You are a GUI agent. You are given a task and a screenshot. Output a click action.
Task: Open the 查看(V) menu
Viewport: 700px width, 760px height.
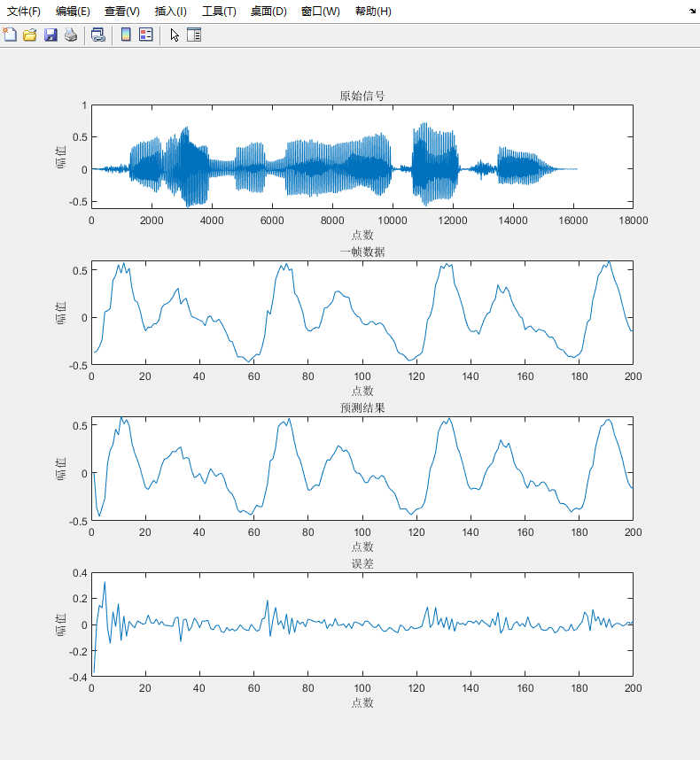click(122, 12)
